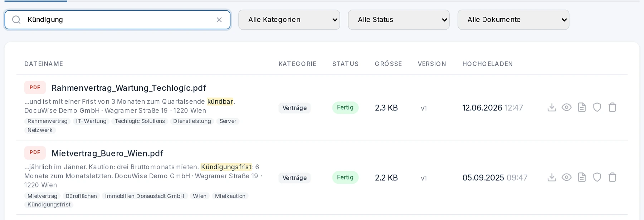Click Fertig status badge in Mietvertrag row
Screen dimensions: 644x220
click(345, 177)
